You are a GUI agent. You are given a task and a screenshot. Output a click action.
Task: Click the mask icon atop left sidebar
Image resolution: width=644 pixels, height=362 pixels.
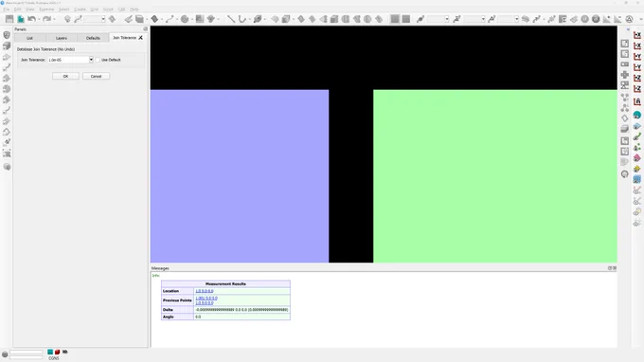click(7, 35)
